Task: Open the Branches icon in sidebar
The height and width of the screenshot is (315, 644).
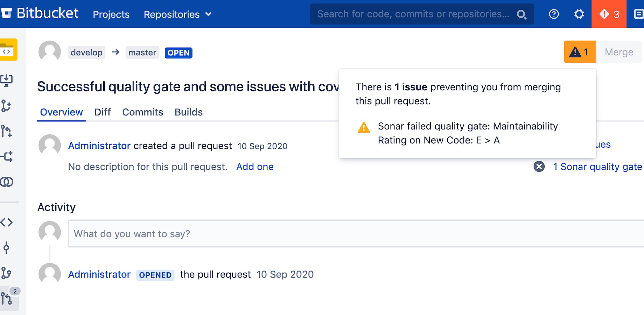Action: [6, 273]
